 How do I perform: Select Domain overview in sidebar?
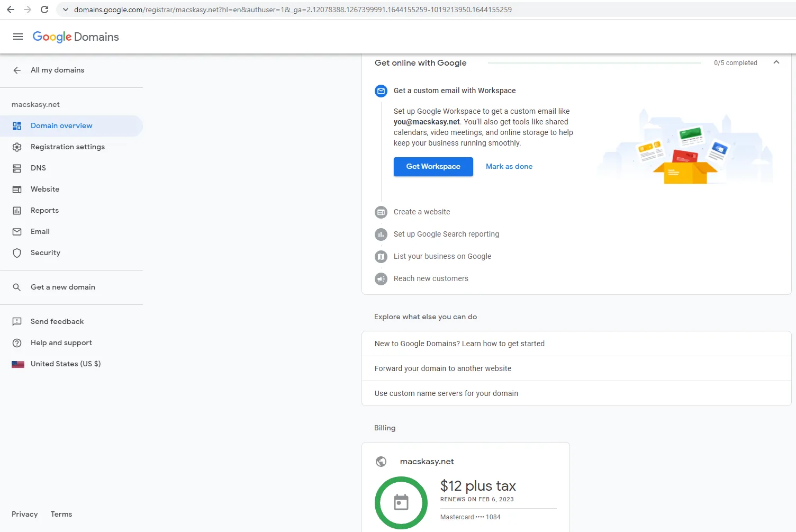click(71, 125)
